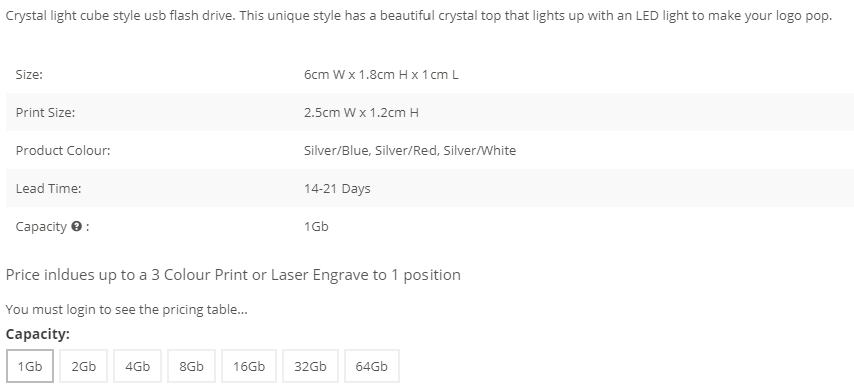Choose the 16Gb capacity button

tap(249, 366)
